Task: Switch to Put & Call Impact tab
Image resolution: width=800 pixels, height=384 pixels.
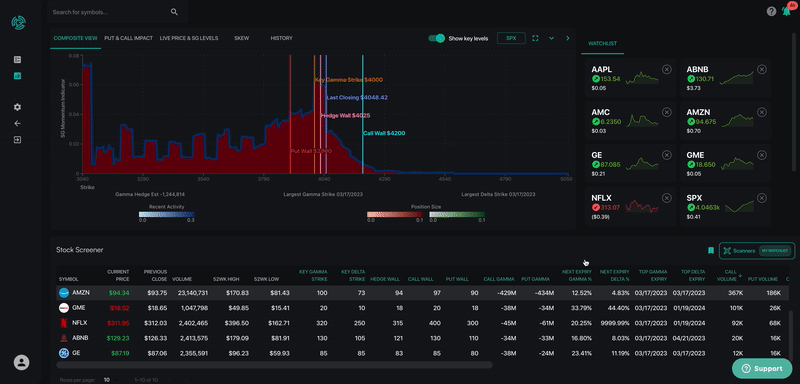Action: tap(128, 38)
